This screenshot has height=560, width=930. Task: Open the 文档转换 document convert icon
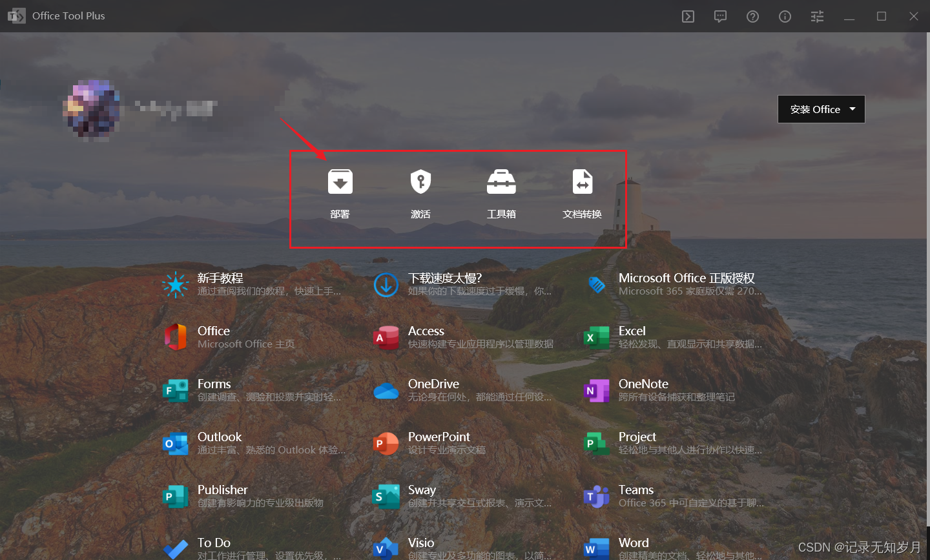(x=583, y=181)
